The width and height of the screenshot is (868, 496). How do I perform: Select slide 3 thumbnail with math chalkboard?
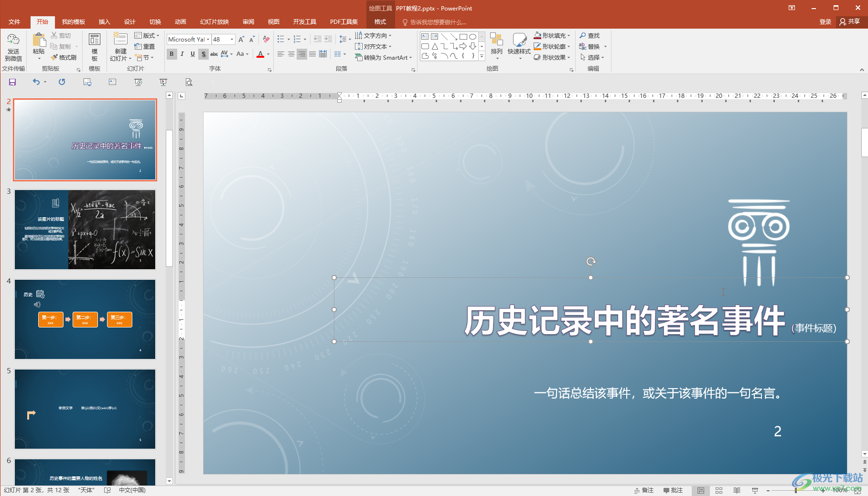pos(85,230)
